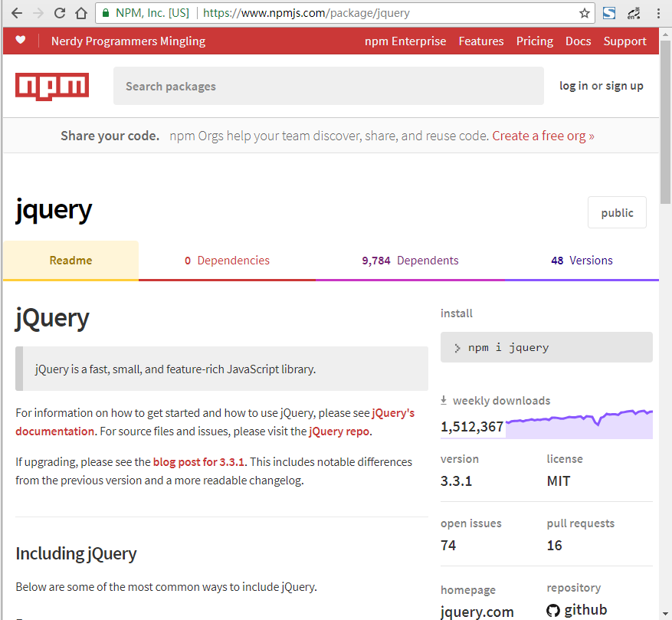The image size is (672, 620).
Task: Open the 74 open issues count
Action: coord(448,546)
